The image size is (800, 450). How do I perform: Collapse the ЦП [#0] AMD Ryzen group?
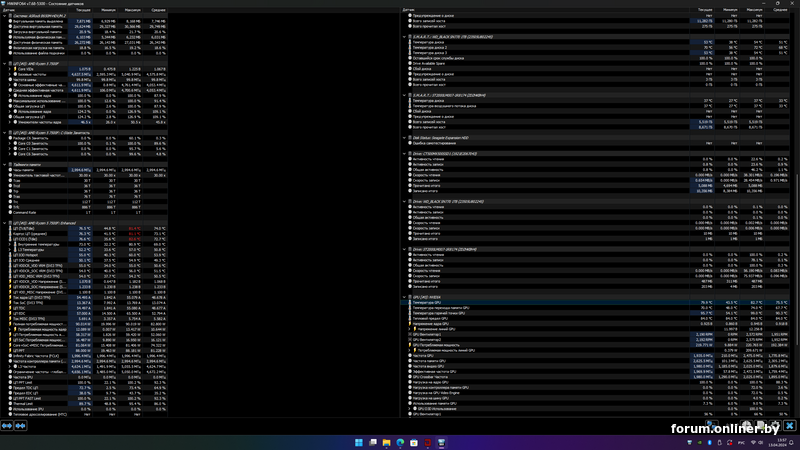[x=5, y=64]
